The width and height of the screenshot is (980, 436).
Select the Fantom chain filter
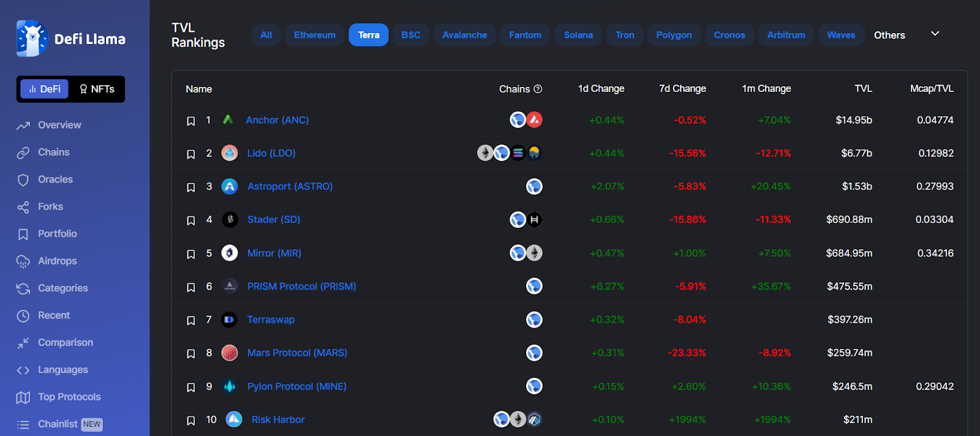click(x=525, y=35)
